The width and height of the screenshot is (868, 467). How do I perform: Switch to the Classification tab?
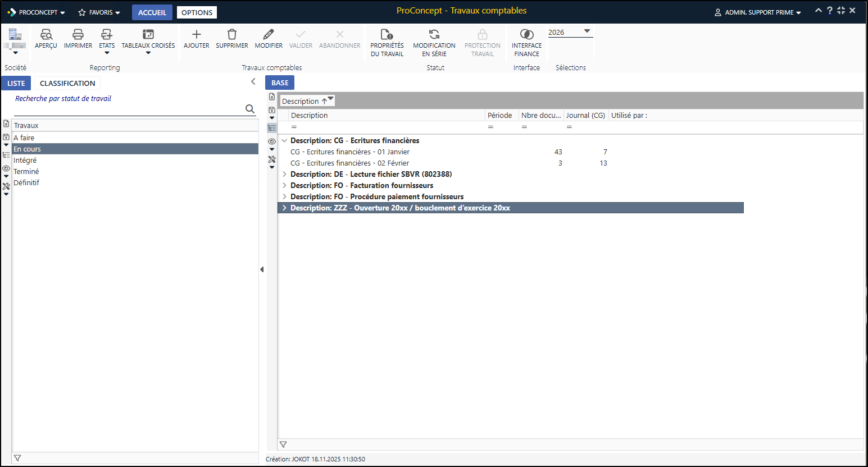(67, 84)
